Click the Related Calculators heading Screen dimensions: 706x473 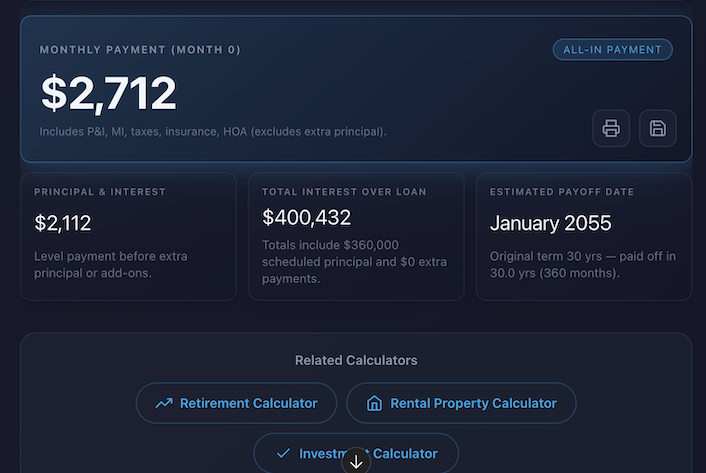[x=356, y=360]
